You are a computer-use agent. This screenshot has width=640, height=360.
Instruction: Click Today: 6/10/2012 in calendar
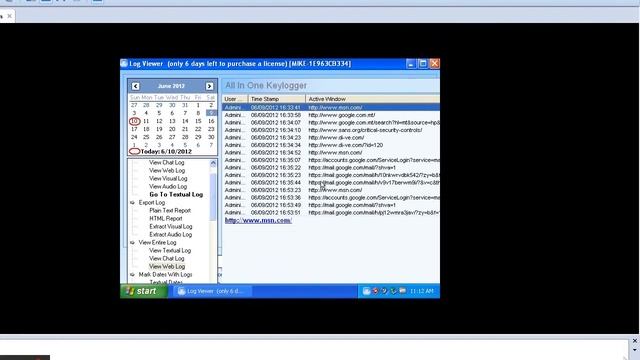point(166,151)
